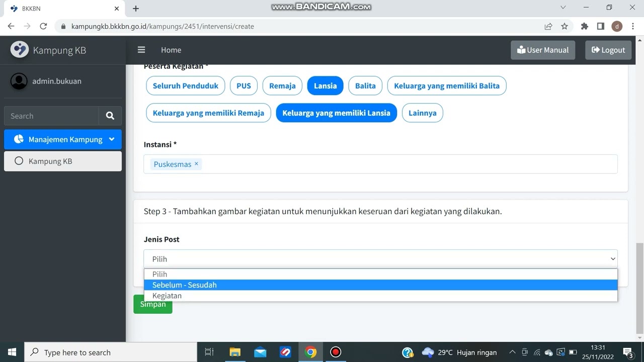Open the User Manual
Screen dimensions: 644x362
pos(543,50)
